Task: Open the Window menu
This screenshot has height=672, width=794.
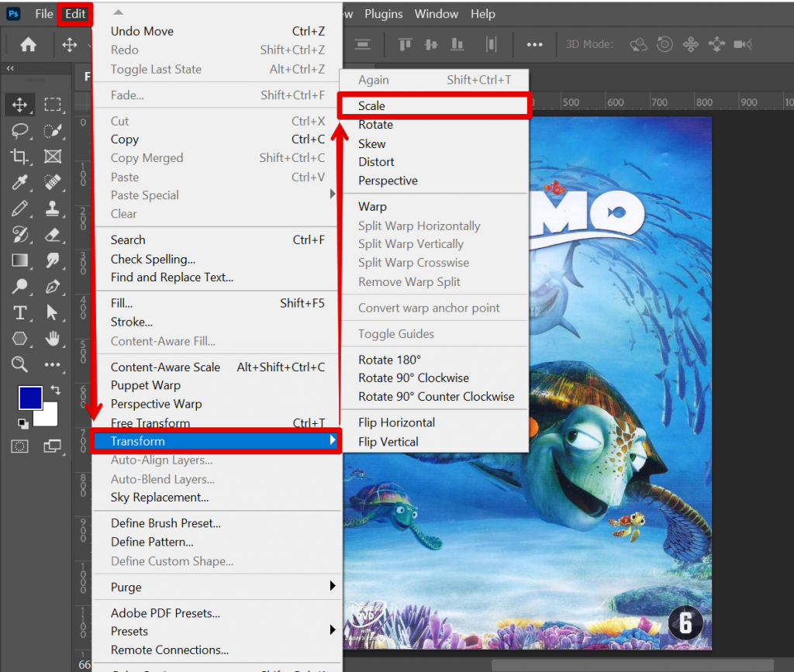Action: tap(436, 14)
